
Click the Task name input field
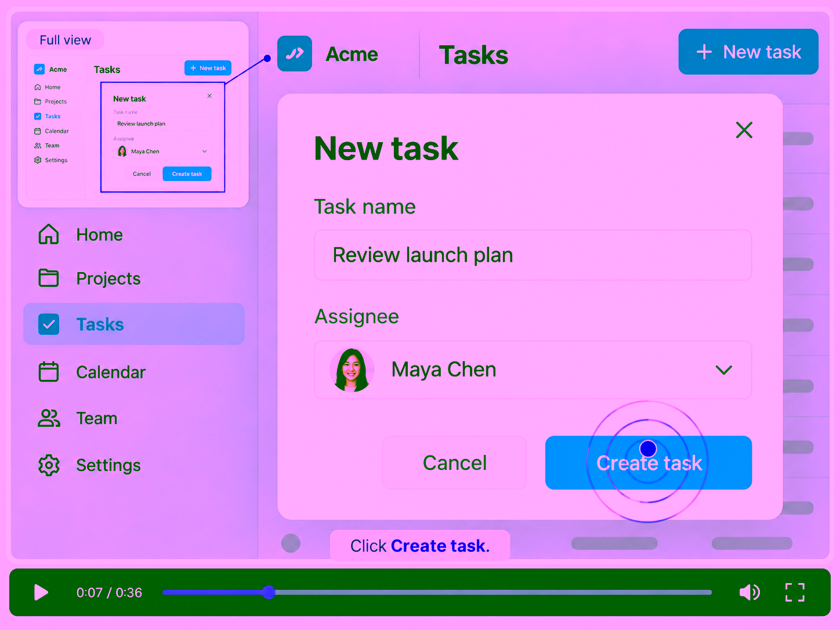coord(533,255)
